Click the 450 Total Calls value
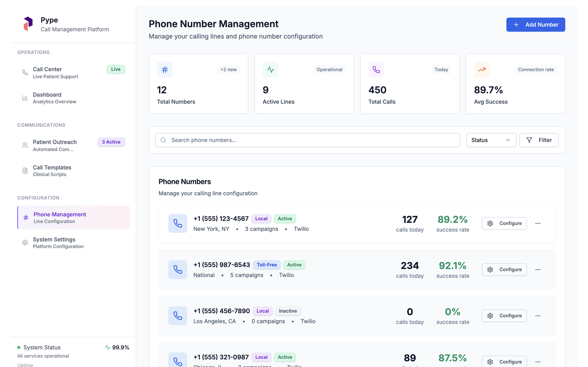Viewport: 588px width, 367px height. [377, 90]
